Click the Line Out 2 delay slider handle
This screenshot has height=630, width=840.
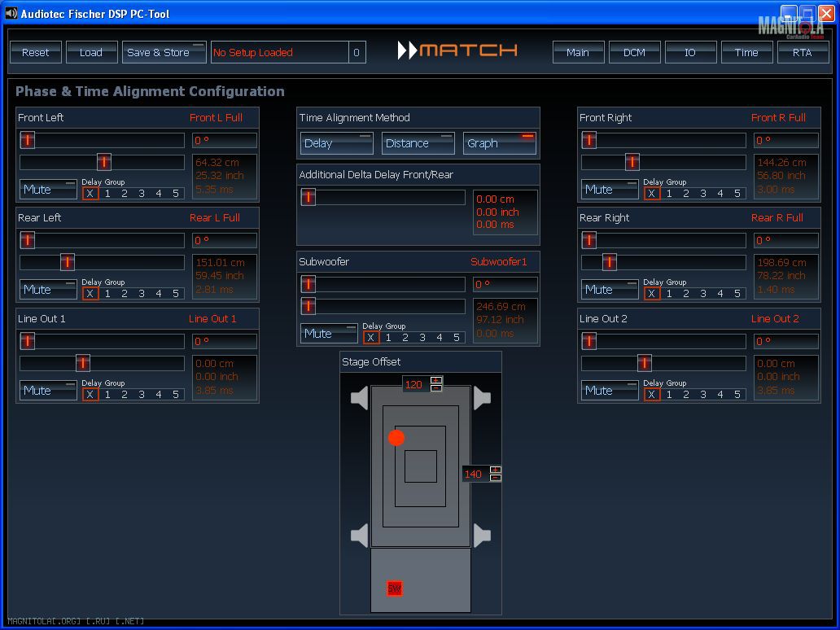(x=644, y=363)
